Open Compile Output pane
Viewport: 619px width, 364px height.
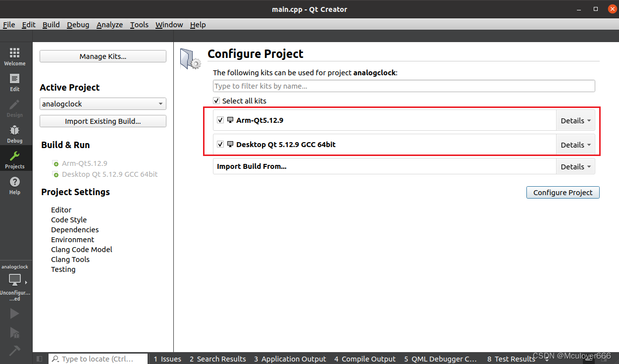[365, 359]
